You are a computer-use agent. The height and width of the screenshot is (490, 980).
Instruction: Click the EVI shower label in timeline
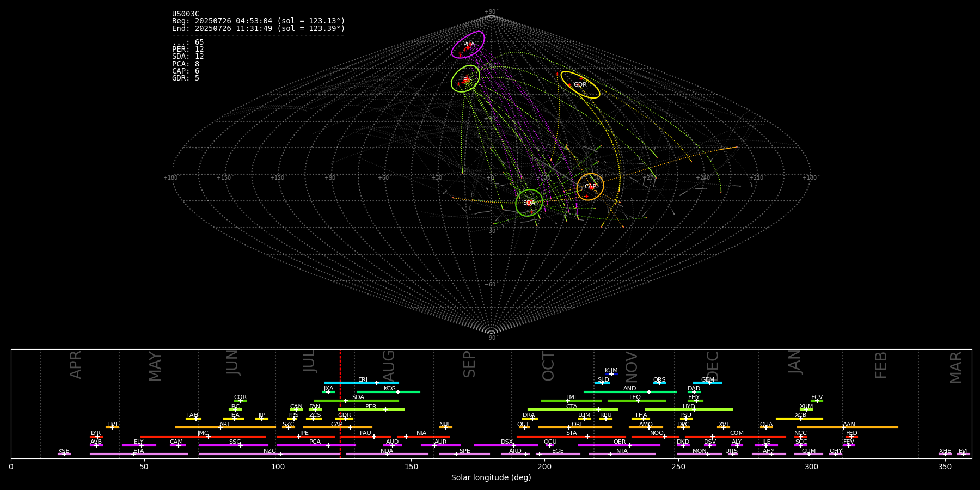tap(963, 451)
